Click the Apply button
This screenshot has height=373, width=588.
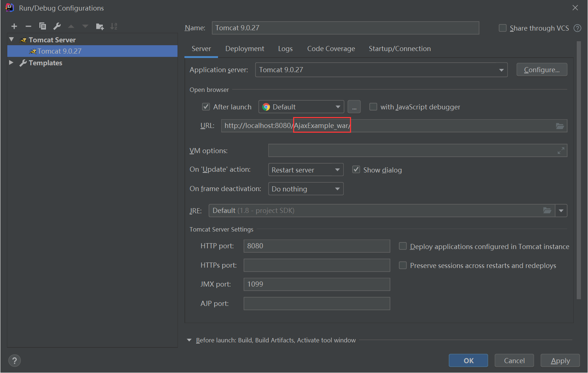(560, 361)
